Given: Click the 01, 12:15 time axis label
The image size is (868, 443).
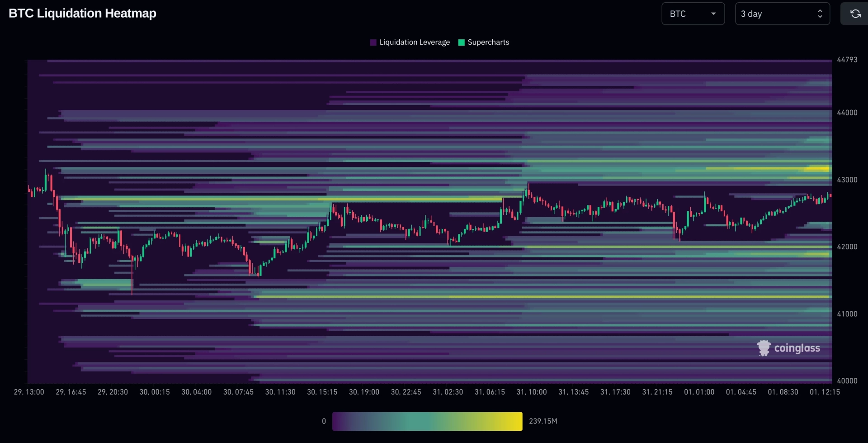Looking at the screenshot, I should tap(825, 392).
